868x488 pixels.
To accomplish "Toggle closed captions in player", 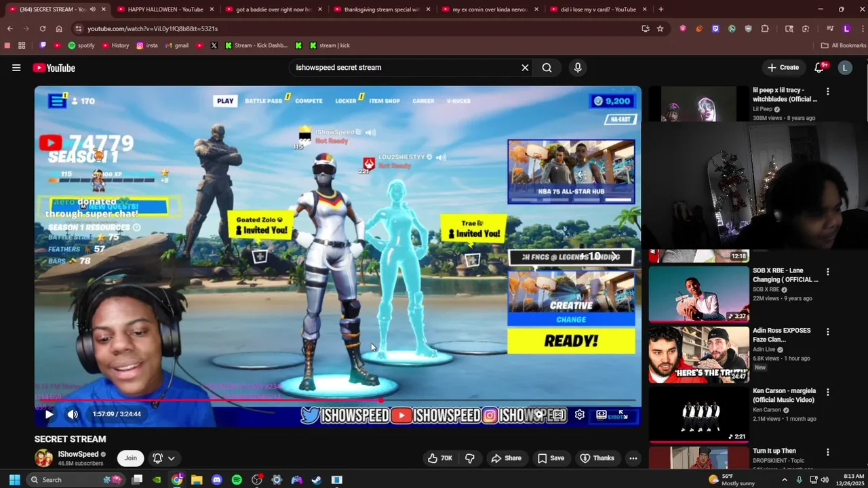I will click(558, 414).
